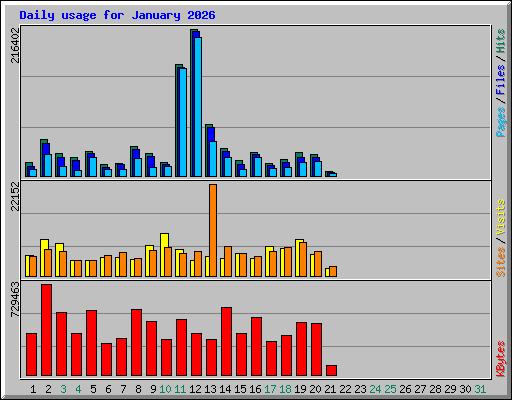Click weekend day 31 label
The width and height of the screenshot is (512, 400).
coord(480,389)
